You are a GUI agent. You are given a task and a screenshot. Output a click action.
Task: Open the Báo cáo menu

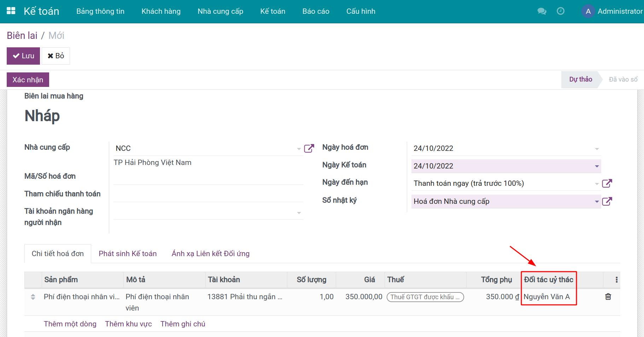316,11
